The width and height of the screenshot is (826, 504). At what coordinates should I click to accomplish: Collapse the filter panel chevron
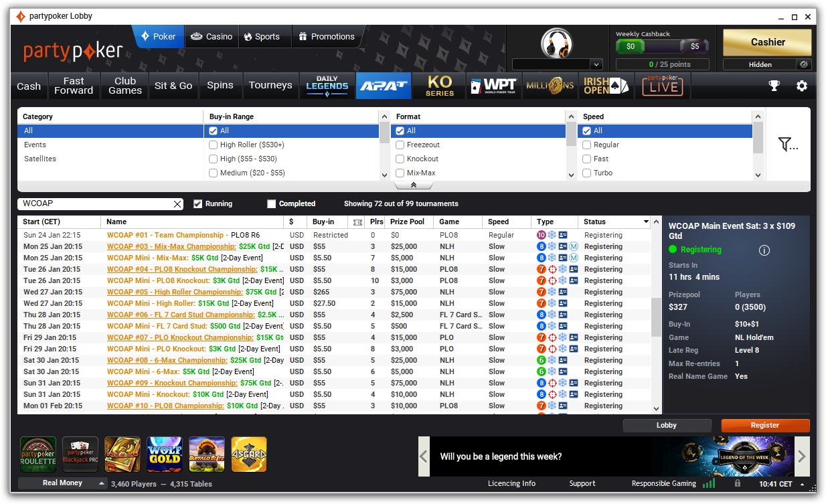tap(413, 185)
